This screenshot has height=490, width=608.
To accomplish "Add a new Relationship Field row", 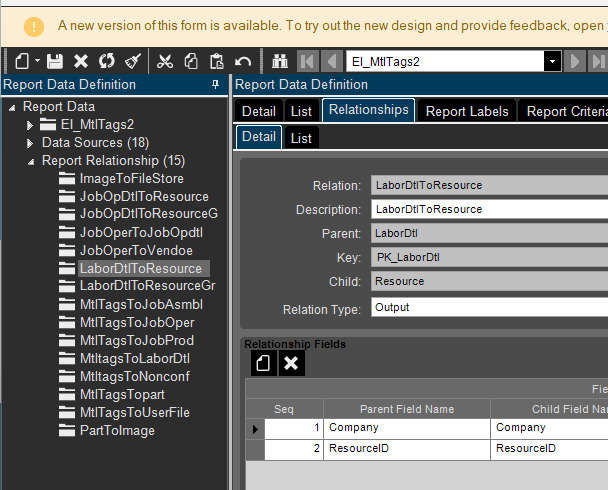I will (x=264, y=363).
